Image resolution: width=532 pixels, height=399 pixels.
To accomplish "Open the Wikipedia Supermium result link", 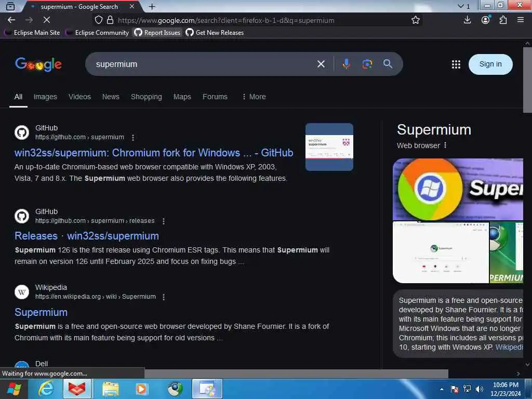I will click(x=41, y=312).
